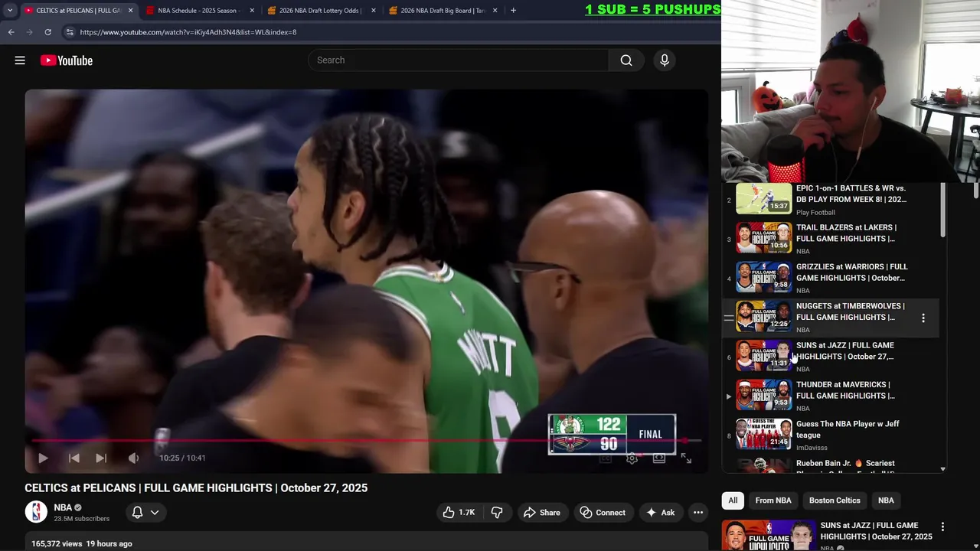The height and width of the screenshot is (551, 980).
Task: Focus the YouTube search field
Action: [458, 60]
